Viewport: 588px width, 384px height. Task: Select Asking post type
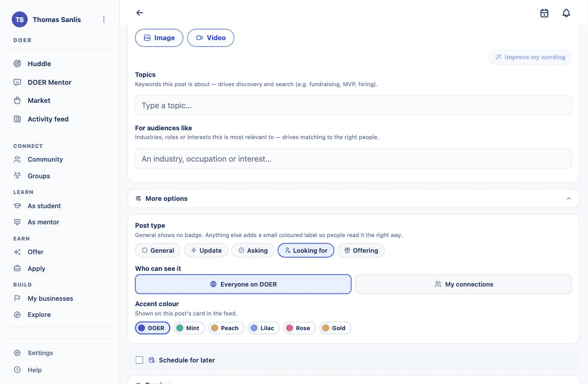click(x=253, y=250)
